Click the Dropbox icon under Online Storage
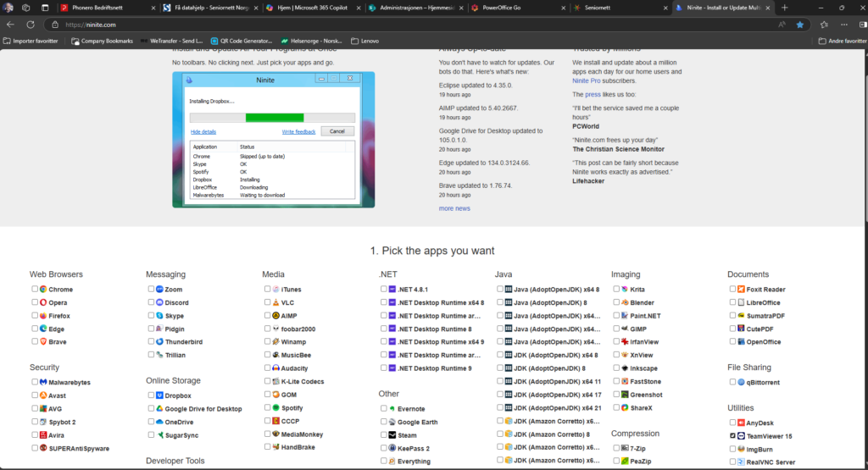The height and width of the screenshot is (470, 868). pyautogui.click(x=159, y=395)
